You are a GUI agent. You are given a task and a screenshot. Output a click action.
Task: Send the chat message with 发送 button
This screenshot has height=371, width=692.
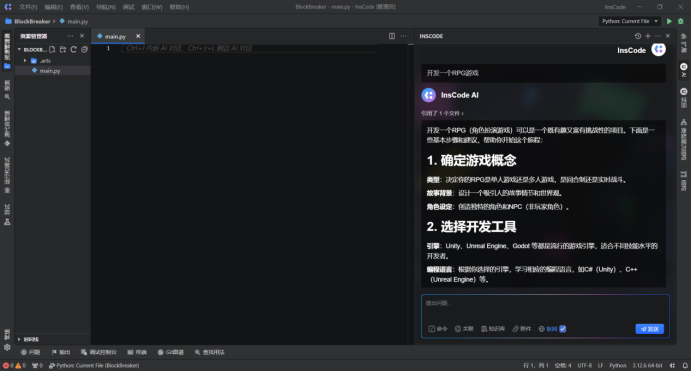650,329
